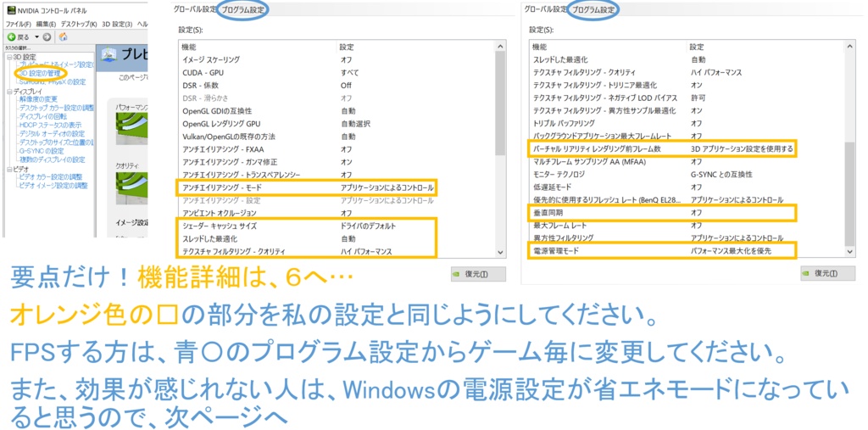Click scroll-down arrow of right settings list
868x430 pixels.
point(849,252)
